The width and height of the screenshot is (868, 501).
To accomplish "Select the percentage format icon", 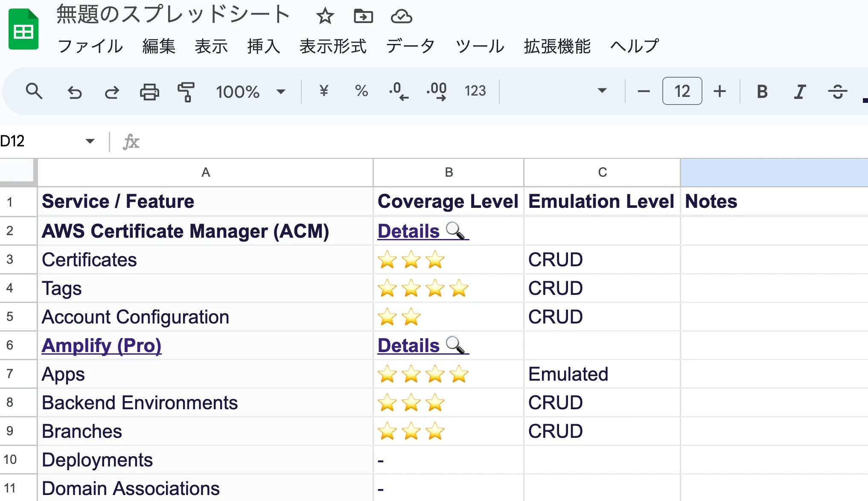I will (361, 91).
